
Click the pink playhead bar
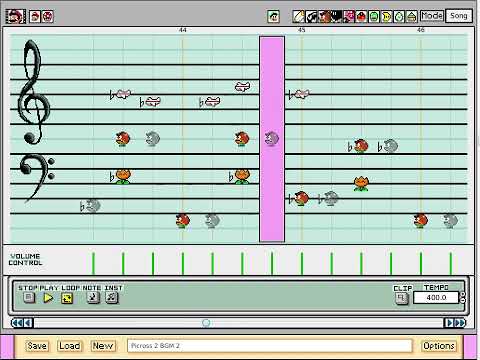pos(272,139)
